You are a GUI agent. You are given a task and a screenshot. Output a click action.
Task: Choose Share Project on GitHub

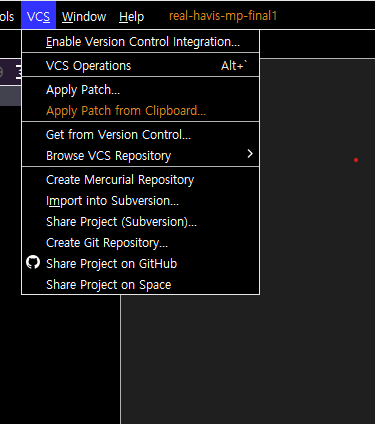tap(140, 264)
